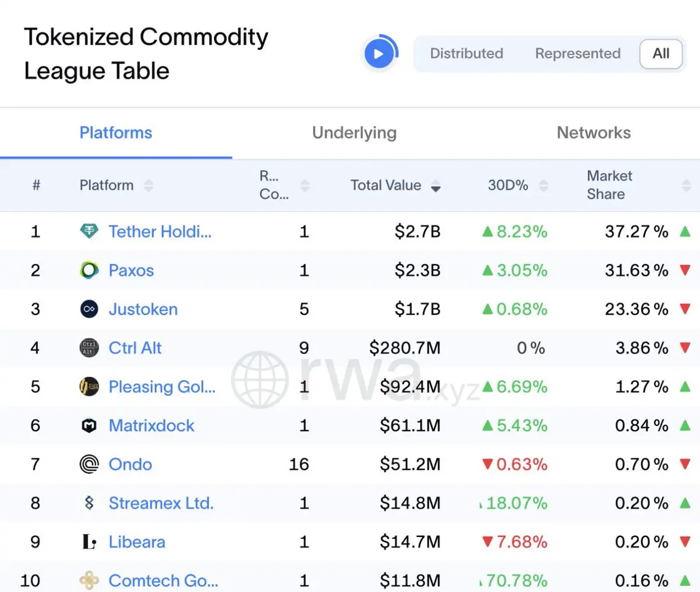
Task: Click the Paxos logo icon
Action: [x=89, y=270]
